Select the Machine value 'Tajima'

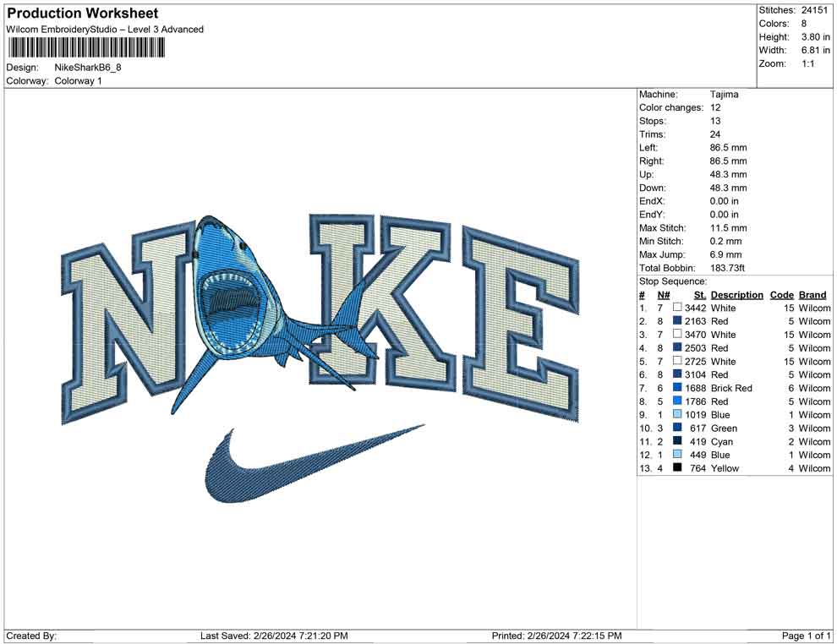[725, 95]
